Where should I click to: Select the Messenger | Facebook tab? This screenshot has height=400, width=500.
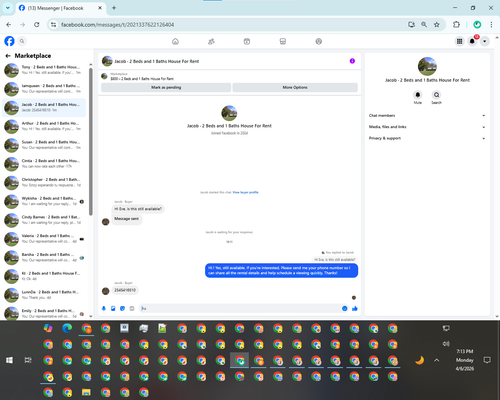[60, 8]
